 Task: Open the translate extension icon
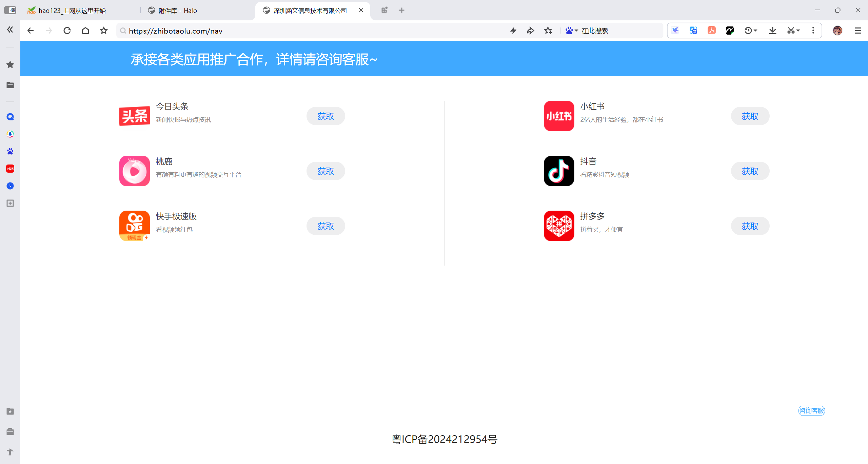693,31
